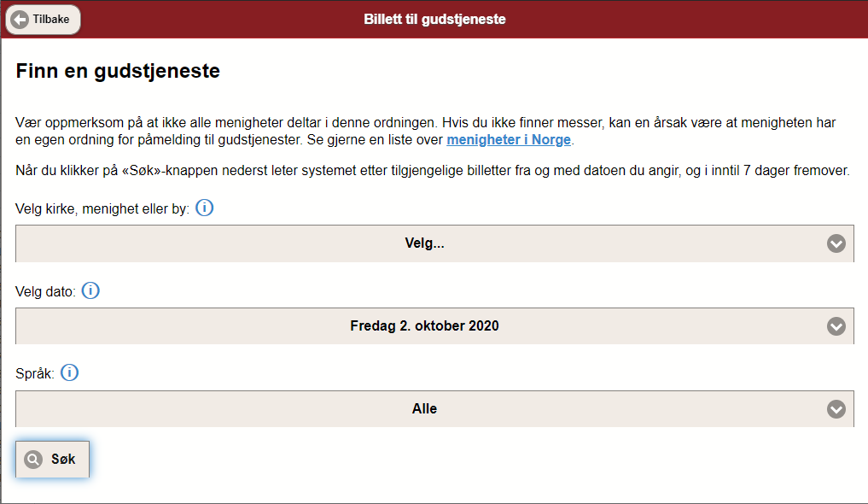Viewport: 868px width, 504px height.
Task: Click the info icon next to Språk
Action: pos(69,372)
